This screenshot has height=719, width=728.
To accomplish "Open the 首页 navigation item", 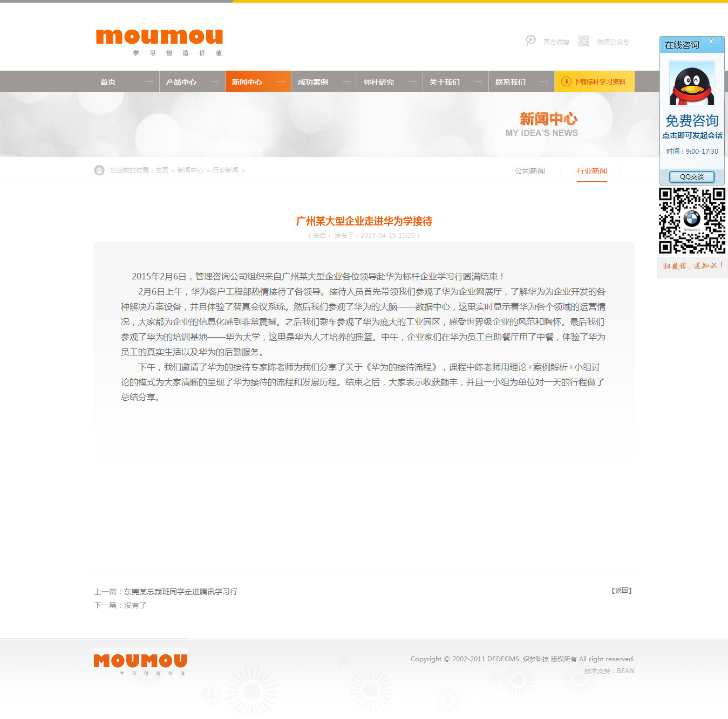I will (x=108, y=82).
